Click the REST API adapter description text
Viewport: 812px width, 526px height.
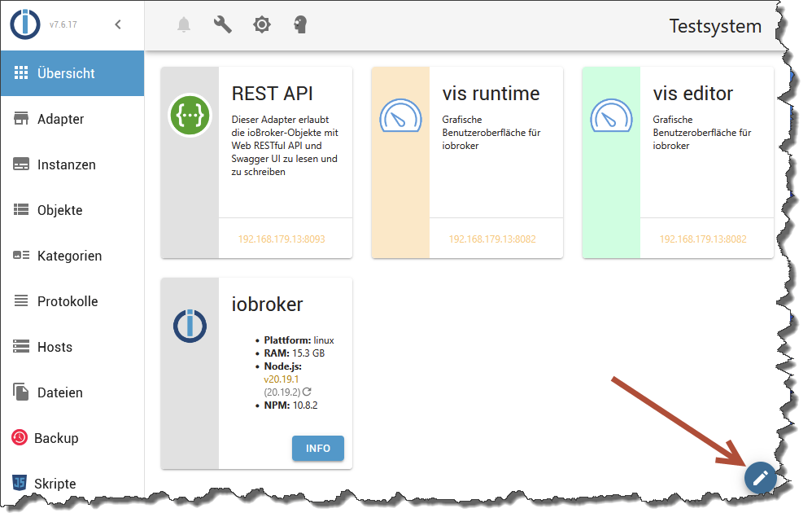[284, 146]
